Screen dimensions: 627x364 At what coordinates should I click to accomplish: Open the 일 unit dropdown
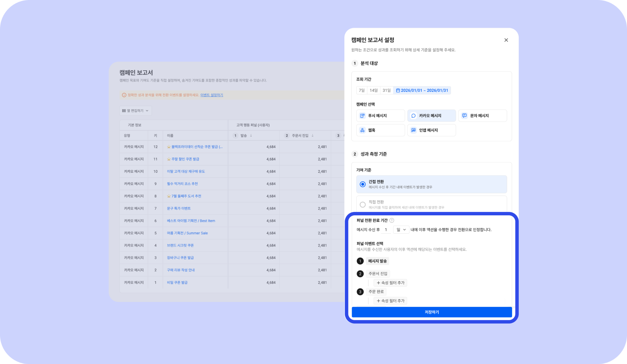pyautogui.click(x=401, y=230)
